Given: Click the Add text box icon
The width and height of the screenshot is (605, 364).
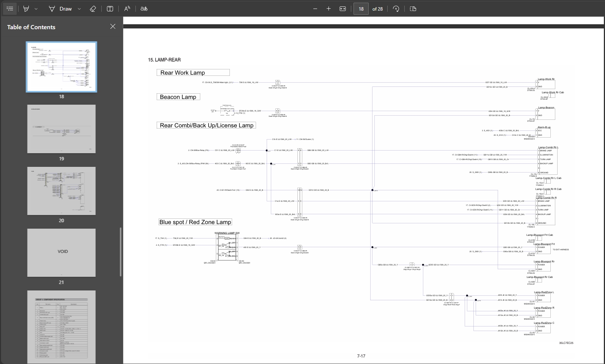Looking at the screenshot, I should tap(110, 9).
